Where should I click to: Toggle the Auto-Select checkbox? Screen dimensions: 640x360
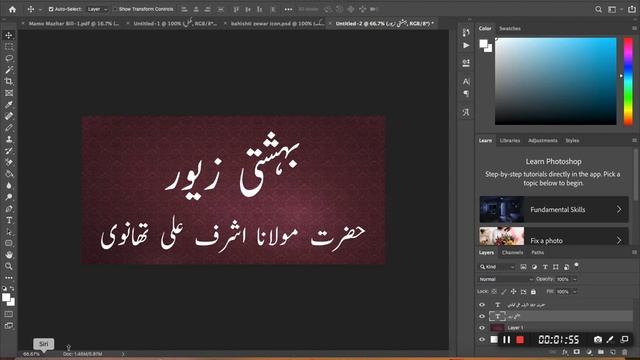[x=51, y=9]
